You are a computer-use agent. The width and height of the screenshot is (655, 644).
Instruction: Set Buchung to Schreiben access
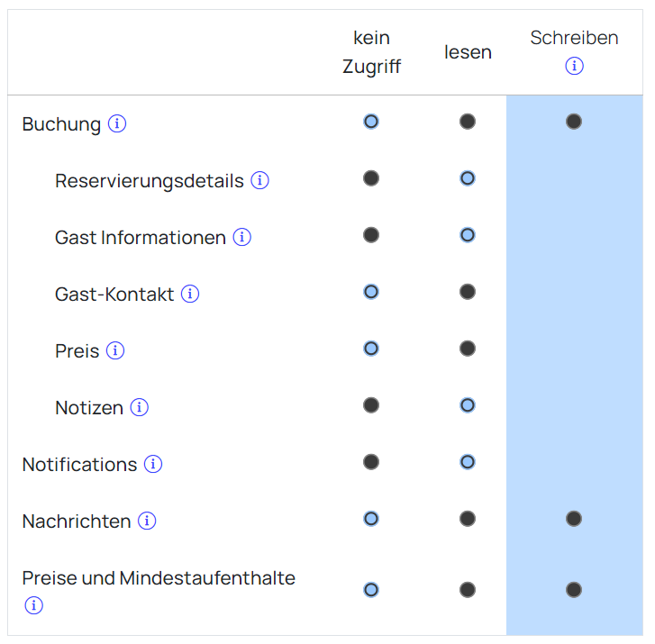click(x=574, y=122)
